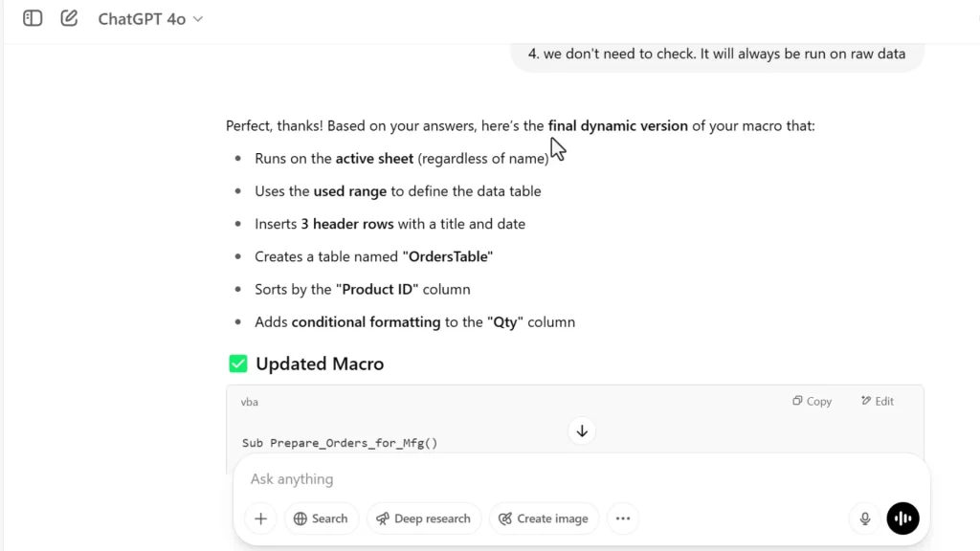Viewport: 980px width, 551px height.
Task: Launch voice mode with waveform button
Action: pos(902,518)
